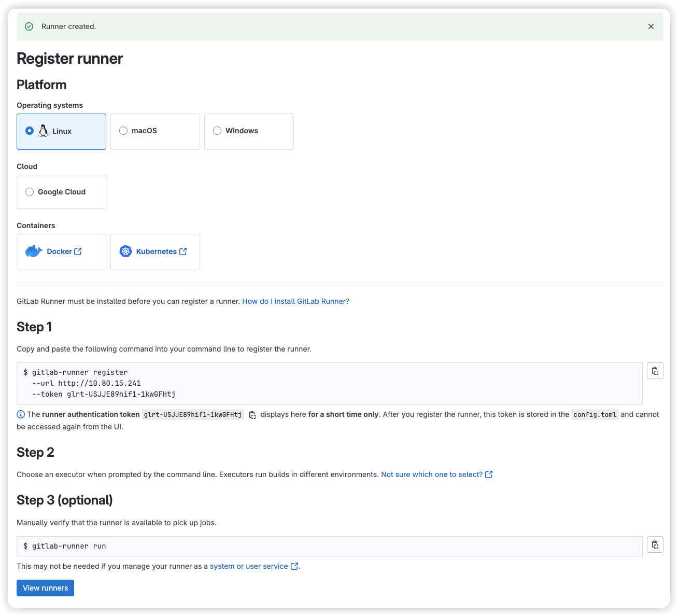Viewport: 678px width, 616px height.
Task: Click the glrt-USJJE89hif1-1kwGFHtj token code text
Action: [x=193, y=414]
